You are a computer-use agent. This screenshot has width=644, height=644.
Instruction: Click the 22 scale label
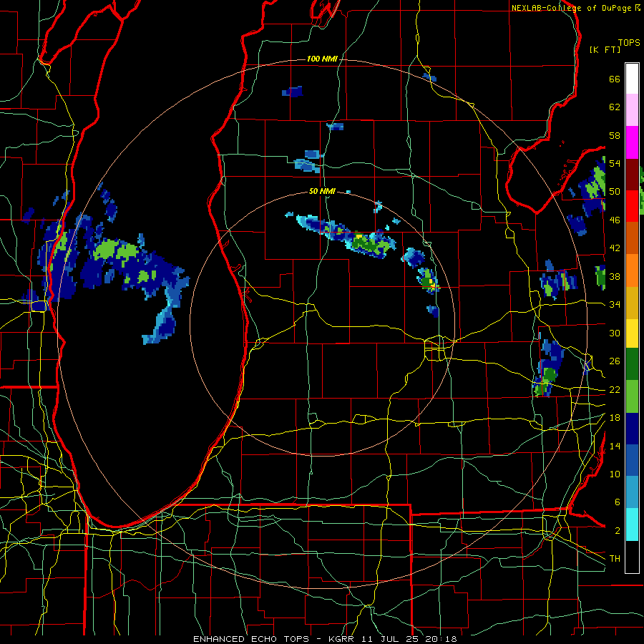click(x=615, y=390)
